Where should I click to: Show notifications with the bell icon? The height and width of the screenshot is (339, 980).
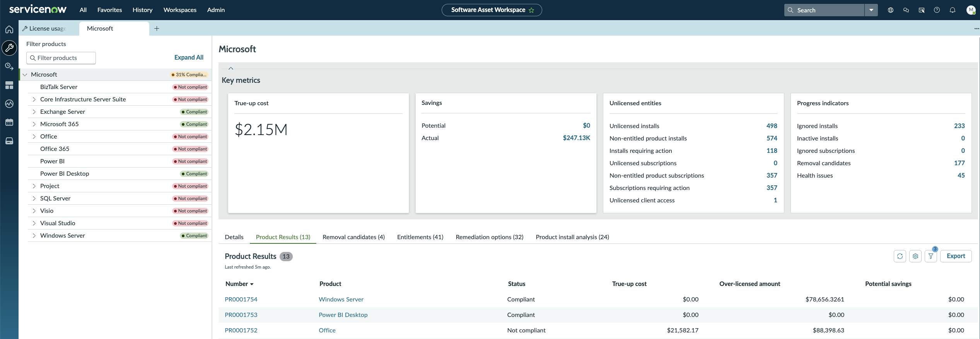click(953, 10)
